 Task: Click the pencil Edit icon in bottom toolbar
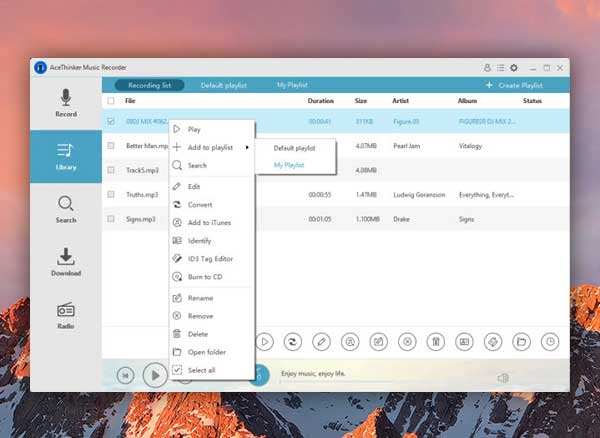(321, 342)
